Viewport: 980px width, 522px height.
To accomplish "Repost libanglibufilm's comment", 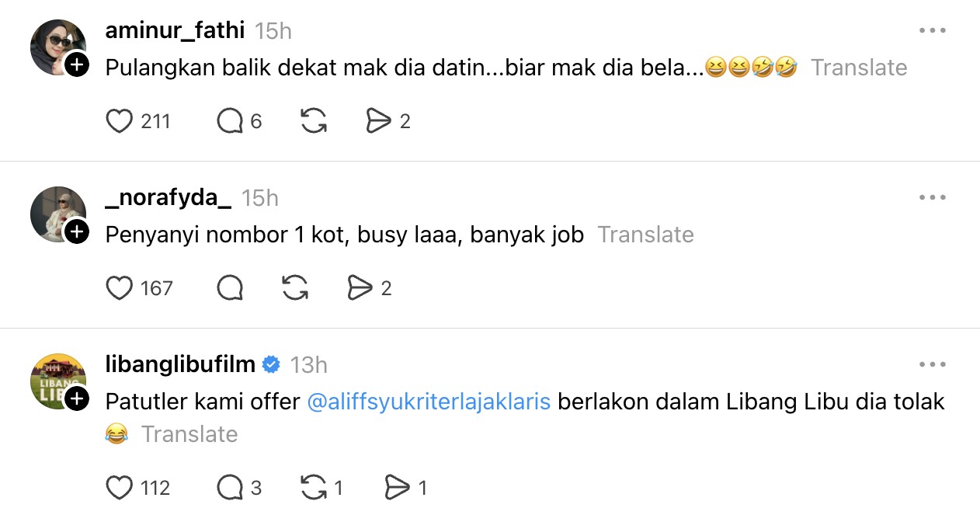I will [x=313, y=488].
